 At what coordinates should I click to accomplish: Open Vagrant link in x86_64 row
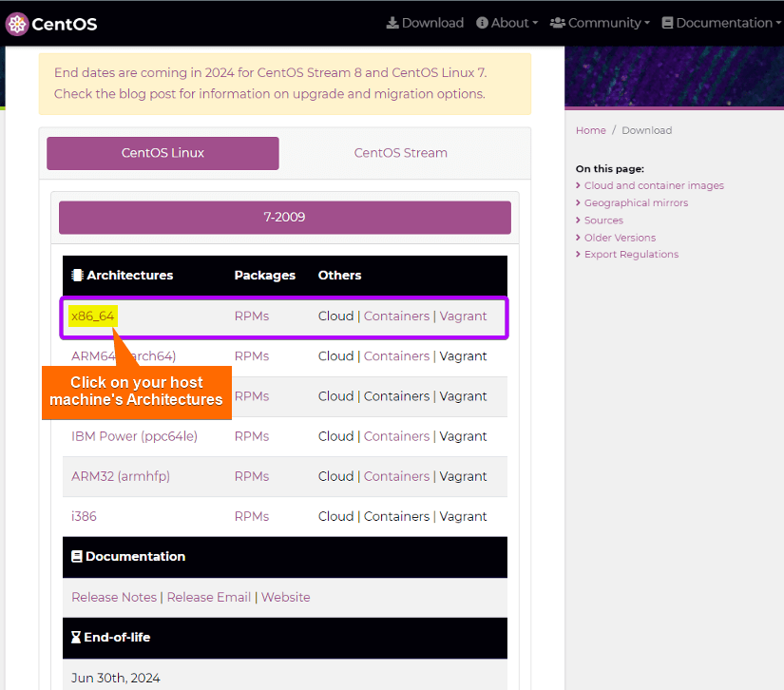pos(463,316)
